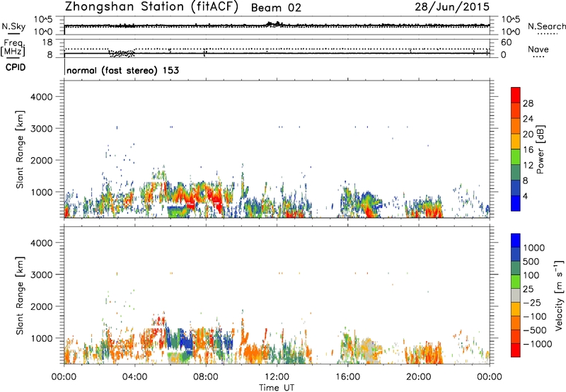
Task: Click the 'Beam 02' label
Action: (x=276, y=8)
